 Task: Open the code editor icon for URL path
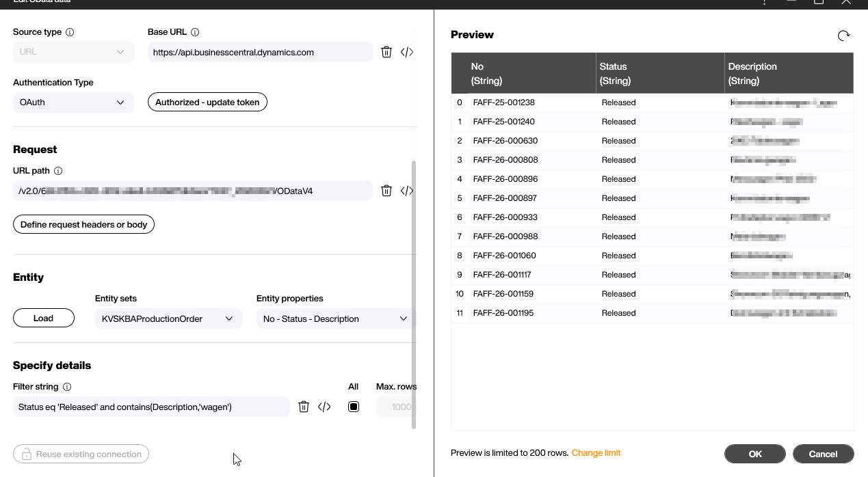tap(407, 191)
